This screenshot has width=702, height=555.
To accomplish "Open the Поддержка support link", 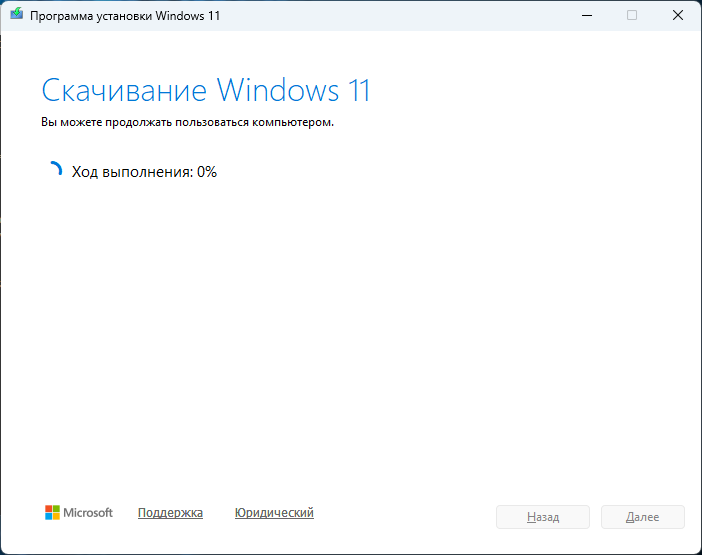I will [170, 512].
